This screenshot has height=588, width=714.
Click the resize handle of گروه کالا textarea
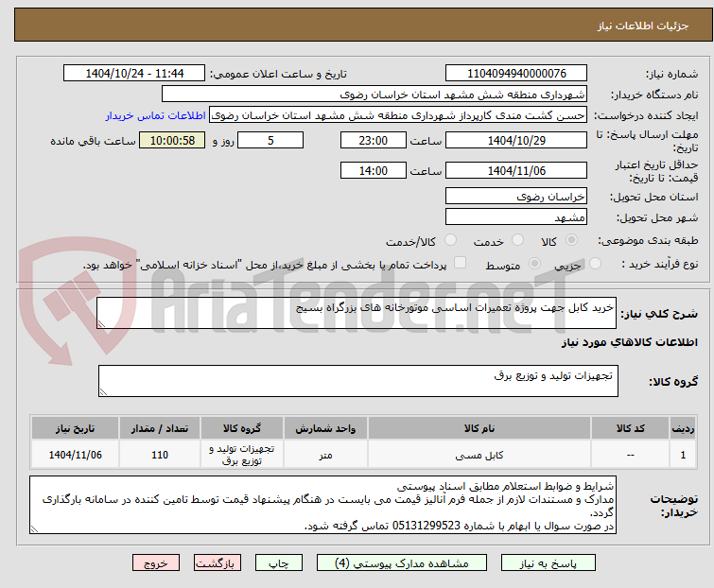(103, 392)
